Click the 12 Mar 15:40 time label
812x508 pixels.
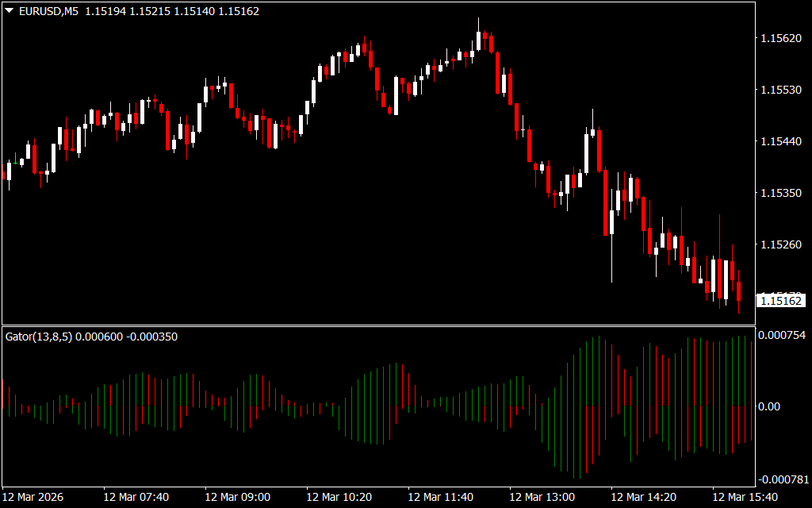click(745, 497)
